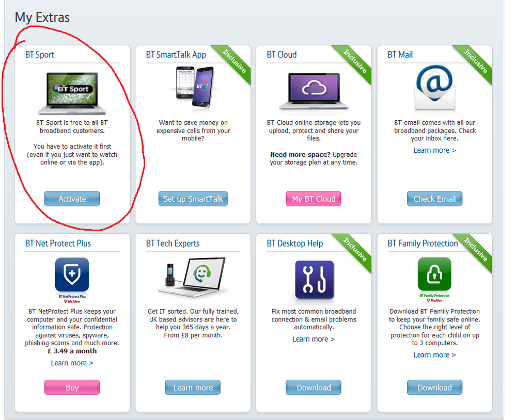
Task: Click 'BT email comes with all our' text
Action: 435,123
